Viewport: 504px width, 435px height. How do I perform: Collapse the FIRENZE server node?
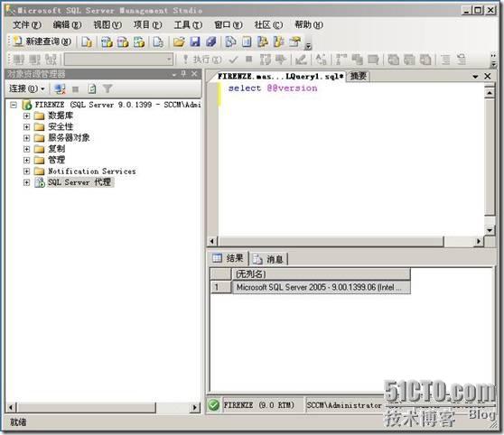14,105
